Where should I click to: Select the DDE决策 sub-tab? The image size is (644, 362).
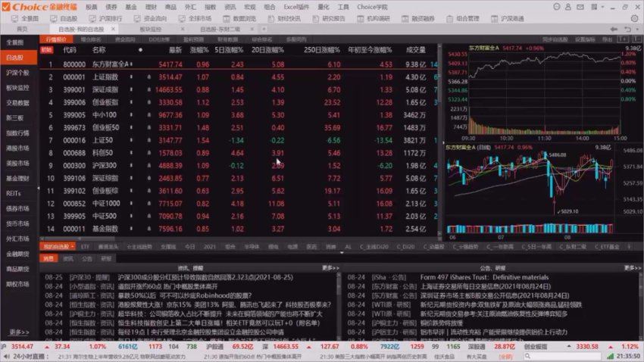(159, 39)
